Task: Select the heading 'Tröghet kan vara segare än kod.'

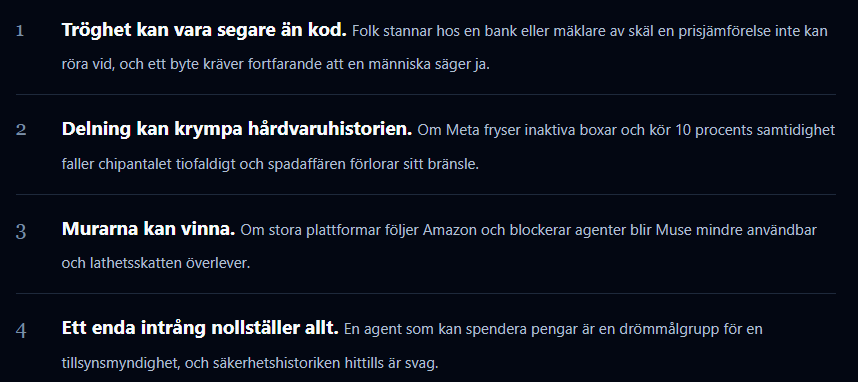Action: pos(204,30)
